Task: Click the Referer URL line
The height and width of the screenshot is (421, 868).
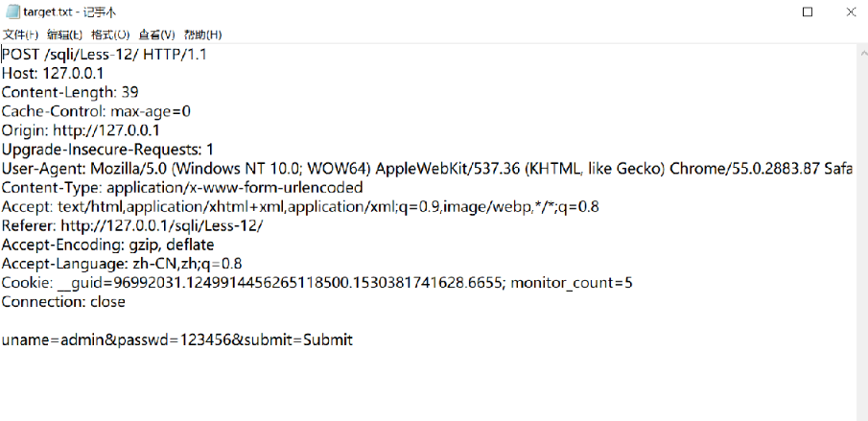Action: click(x=132, y=225)
